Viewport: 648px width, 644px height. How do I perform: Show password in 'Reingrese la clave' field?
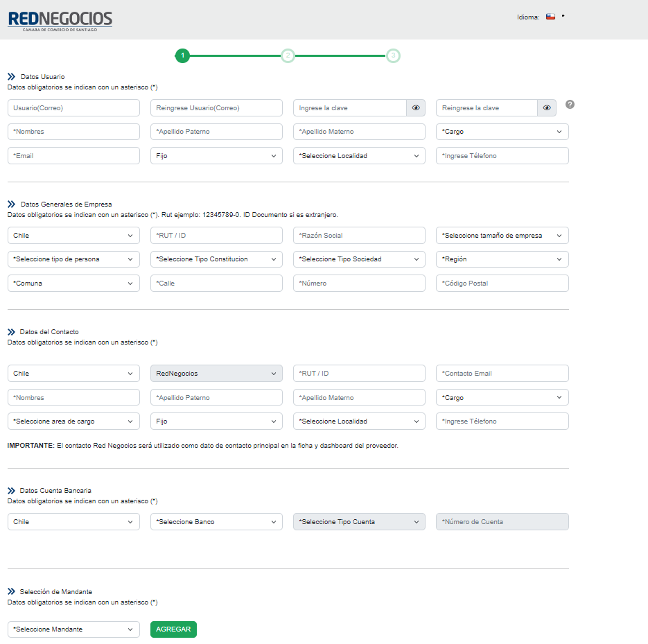[547, 108]
